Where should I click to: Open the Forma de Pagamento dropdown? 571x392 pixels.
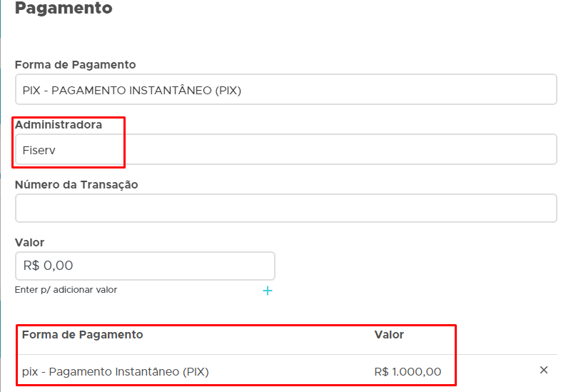point(285,90)
